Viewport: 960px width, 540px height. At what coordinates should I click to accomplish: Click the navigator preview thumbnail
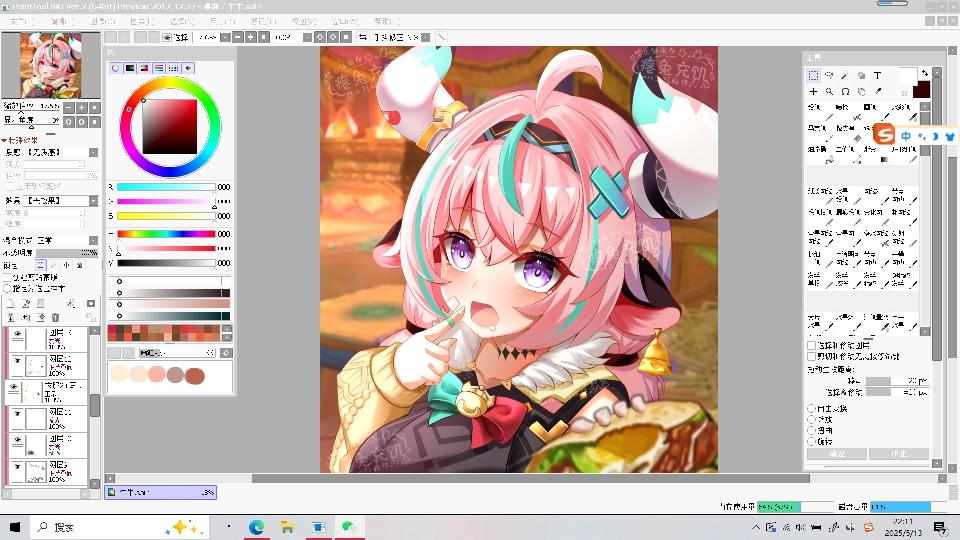pos(51,65)
